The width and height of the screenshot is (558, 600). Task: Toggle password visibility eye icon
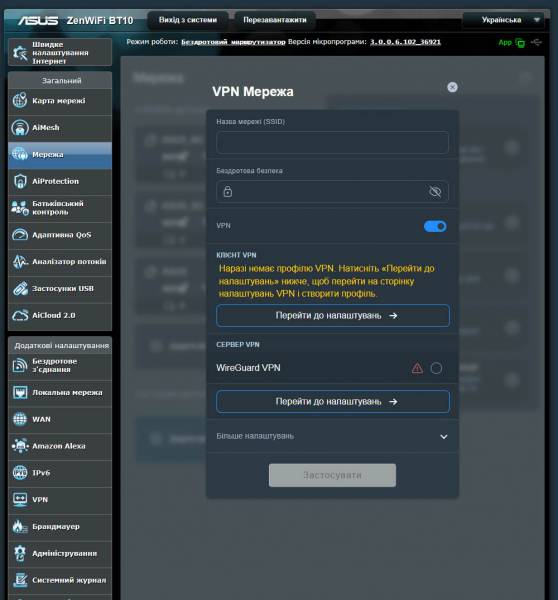click(x=435, y=191)
